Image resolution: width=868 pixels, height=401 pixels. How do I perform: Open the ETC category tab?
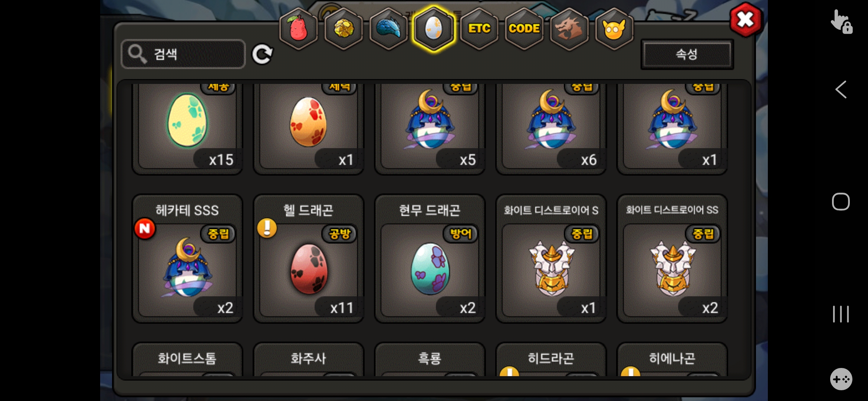(479, 29)
